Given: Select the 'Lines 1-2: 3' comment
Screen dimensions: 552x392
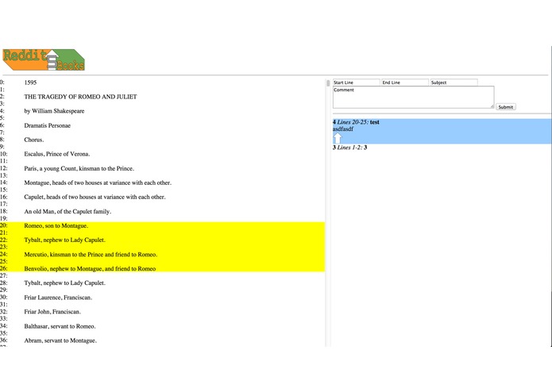Looking at the screenshot, I should 350,148.
